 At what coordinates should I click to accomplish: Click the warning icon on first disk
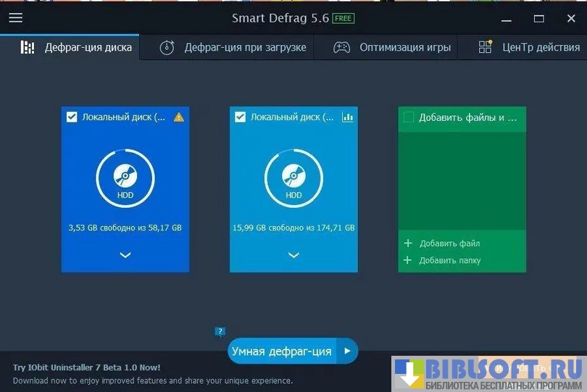(179, 117)
